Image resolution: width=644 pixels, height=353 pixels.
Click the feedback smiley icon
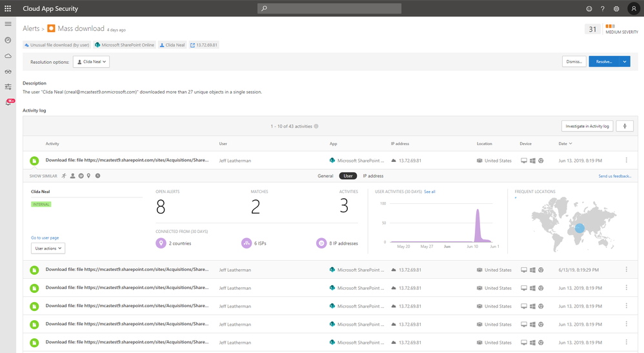tap(589, 8)
